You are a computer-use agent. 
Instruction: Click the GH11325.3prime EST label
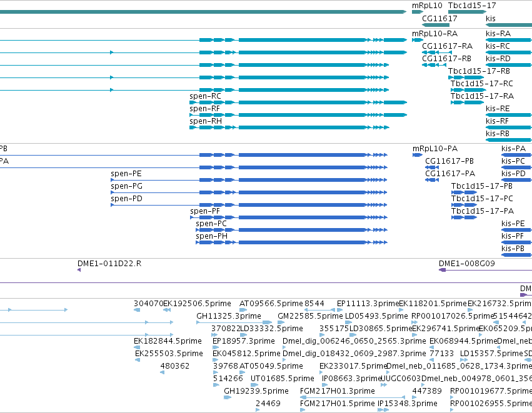click(229, 316)
